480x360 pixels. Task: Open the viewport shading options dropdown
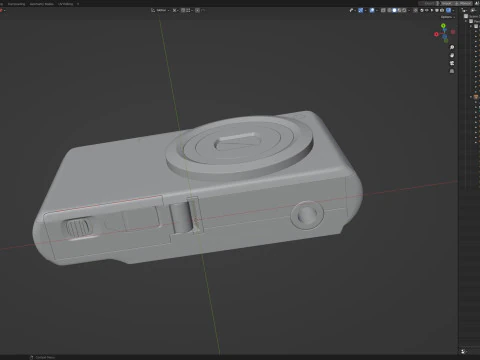click(409, 10)
